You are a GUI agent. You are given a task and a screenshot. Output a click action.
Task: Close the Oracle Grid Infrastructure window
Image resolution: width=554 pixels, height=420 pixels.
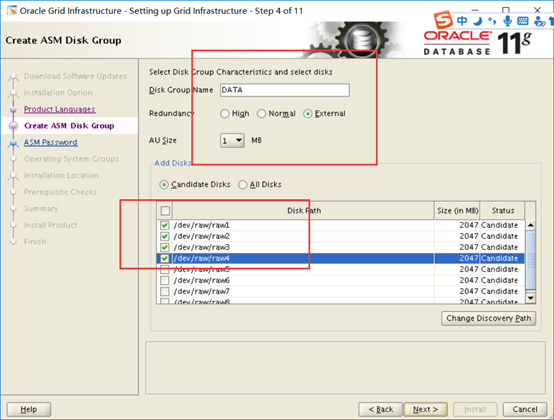[x=537, y=10]
